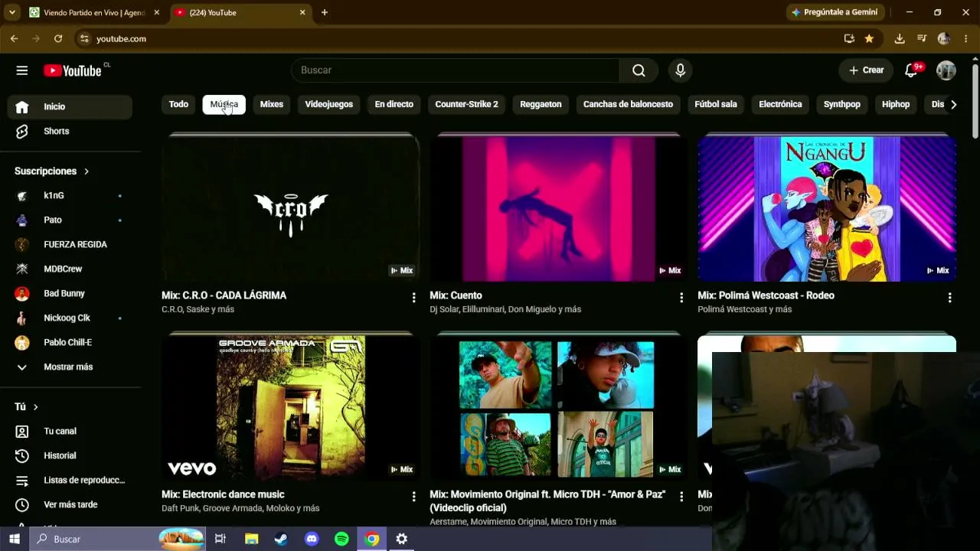
Task: Open the Groove Armada mix thumbnail
Action: click(291, 407)
